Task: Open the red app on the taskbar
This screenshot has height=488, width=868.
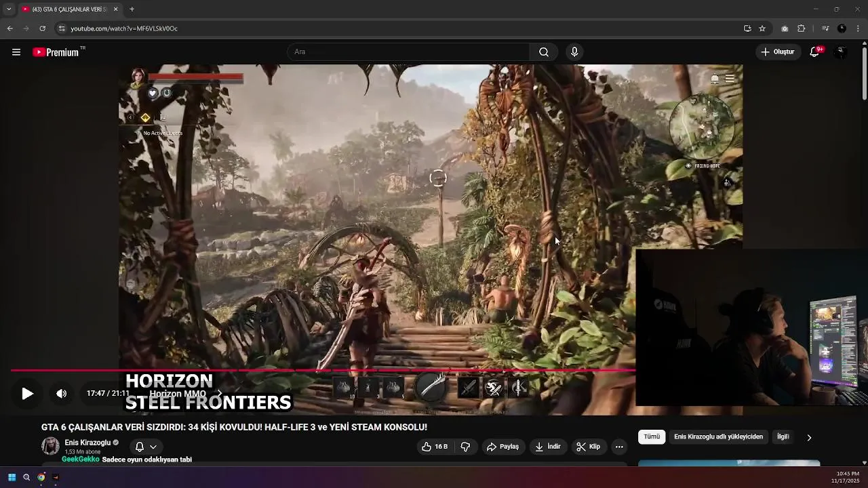Action: click(56, 477)
